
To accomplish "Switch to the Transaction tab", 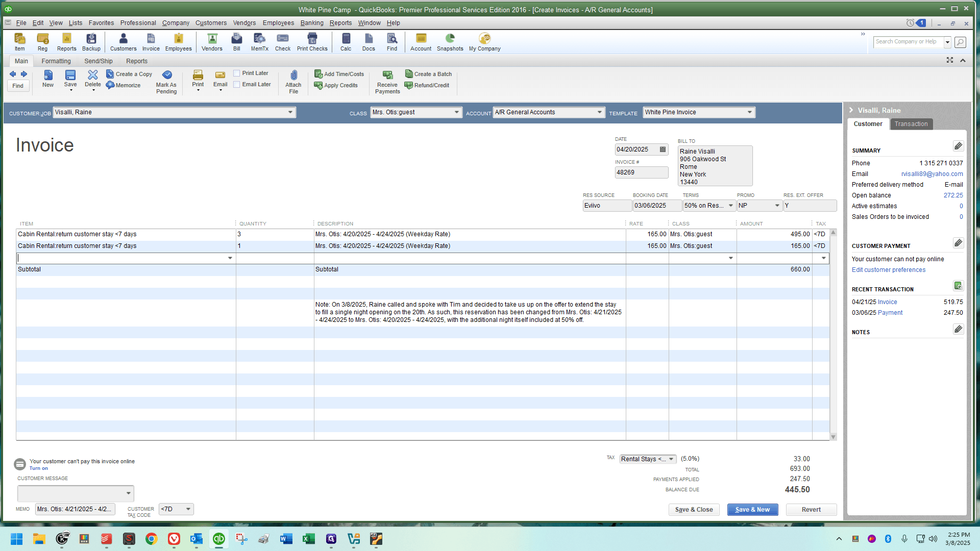I will click(x=911, y=124).
